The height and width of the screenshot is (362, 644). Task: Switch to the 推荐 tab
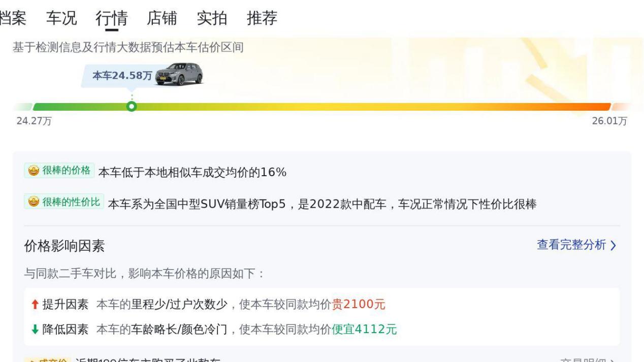pyautogui.click(x=262, y=18)
